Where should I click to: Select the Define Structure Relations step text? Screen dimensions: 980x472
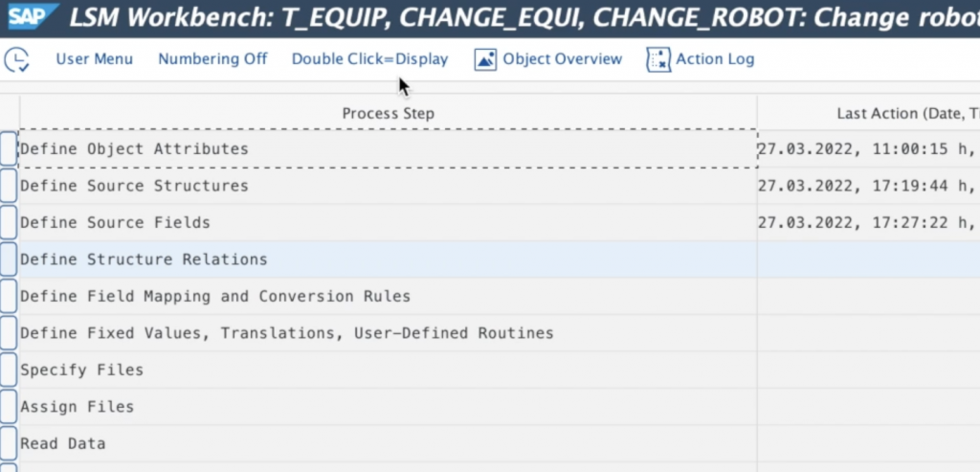point(144,259)
